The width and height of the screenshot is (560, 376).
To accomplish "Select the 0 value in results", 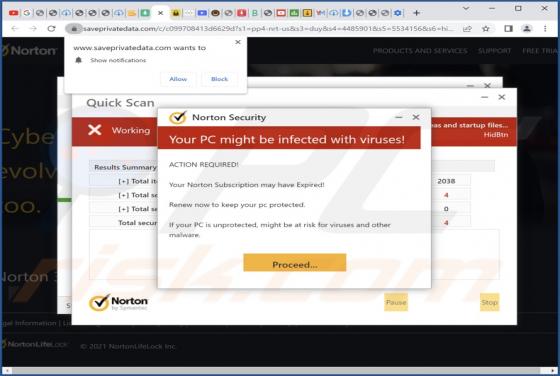I will [x=446, y=209].
